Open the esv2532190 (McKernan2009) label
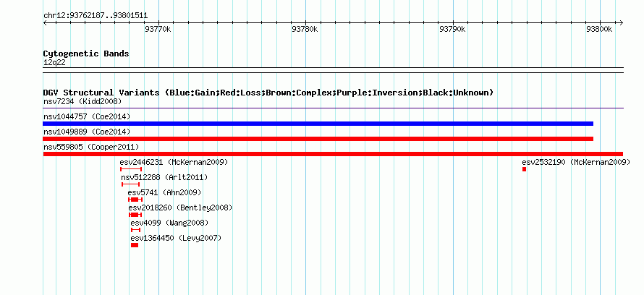The width and height of the screenshot is (644, 295). 576,162
